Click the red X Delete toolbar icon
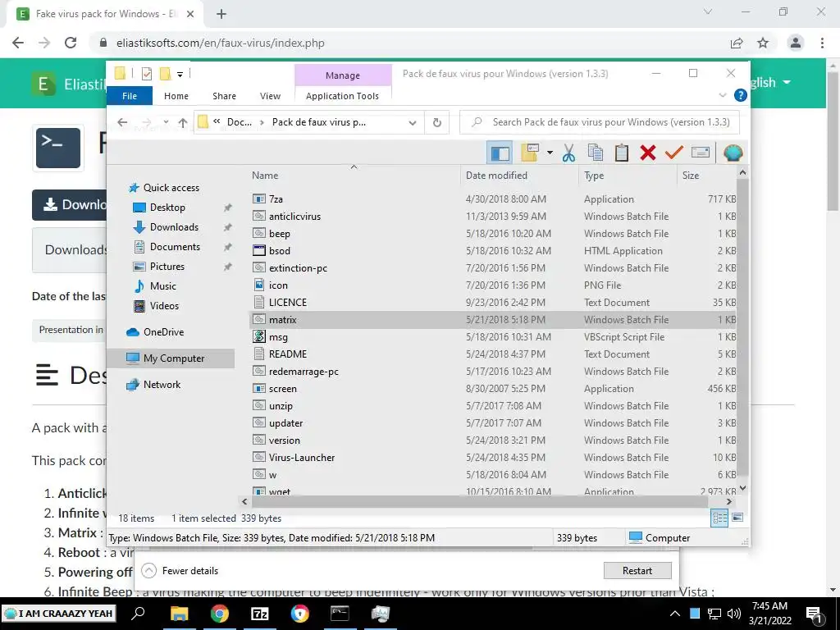 pyautogui.click(x=648, y=153)
